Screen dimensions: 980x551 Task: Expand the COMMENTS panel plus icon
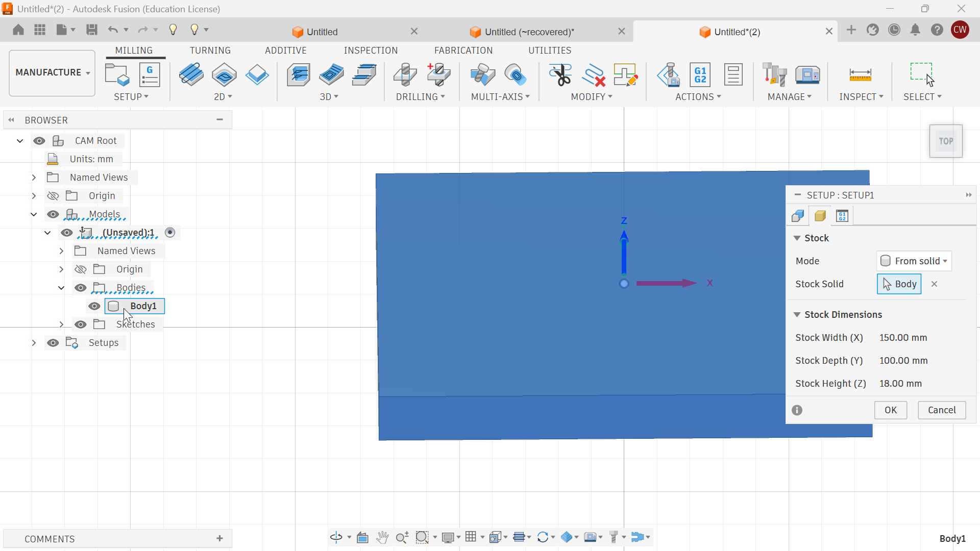click(220, 539)
